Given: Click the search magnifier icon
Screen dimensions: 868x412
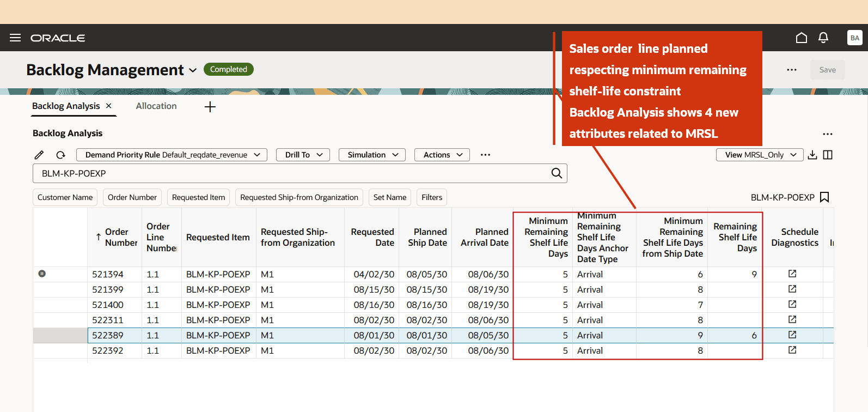Looking at the screenshot, I should coord(557,173).
